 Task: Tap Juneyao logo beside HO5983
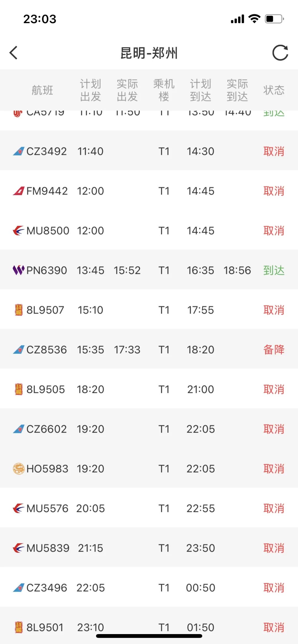(x=18, y=469)
